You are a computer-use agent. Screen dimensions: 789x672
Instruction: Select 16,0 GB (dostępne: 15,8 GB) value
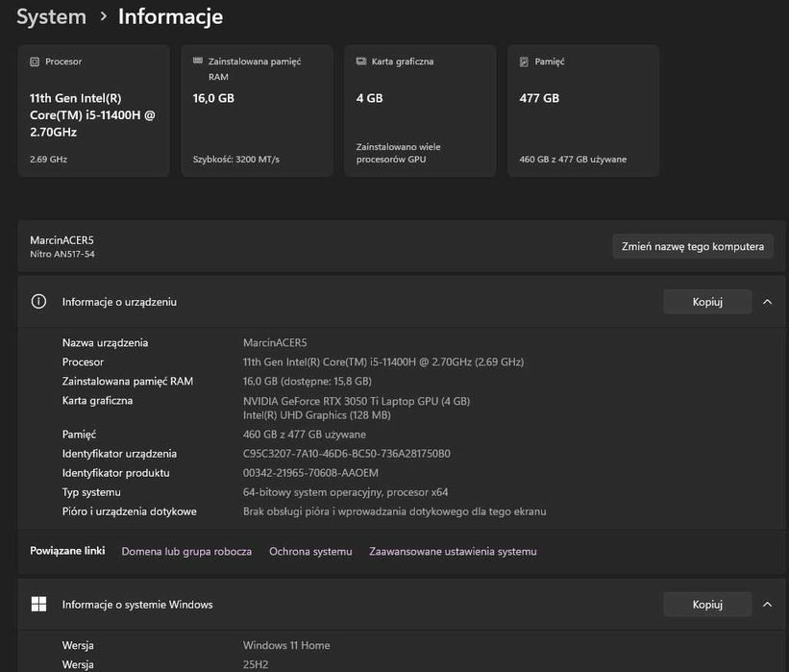307,381
